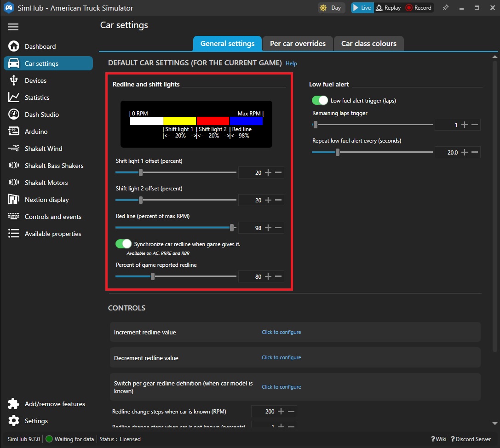Viewport: 500px width, 448px height.
Task: Click the ShakeIt Wind icon
Action: (x=14, y=148)
